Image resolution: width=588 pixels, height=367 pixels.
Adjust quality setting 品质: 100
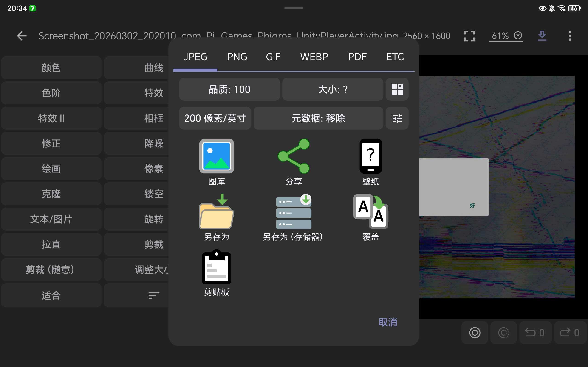pyautogui.click(x=229, y=89)
